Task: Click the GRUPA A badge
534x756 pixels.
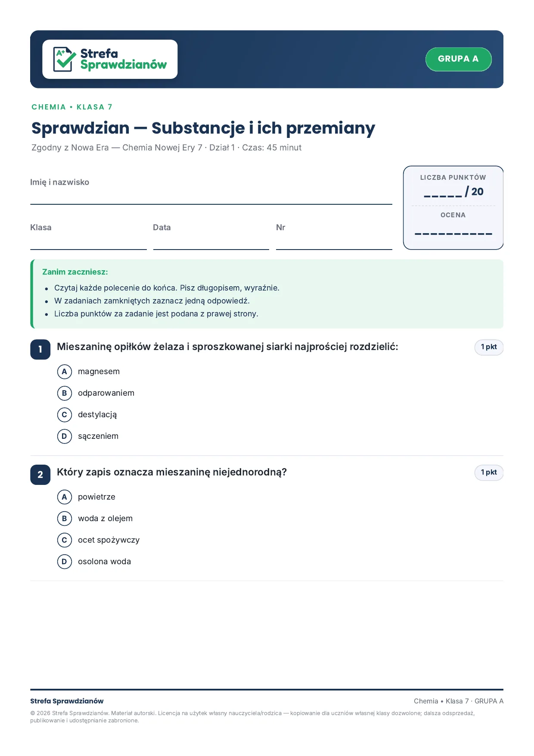Action: tap(458, 59)
